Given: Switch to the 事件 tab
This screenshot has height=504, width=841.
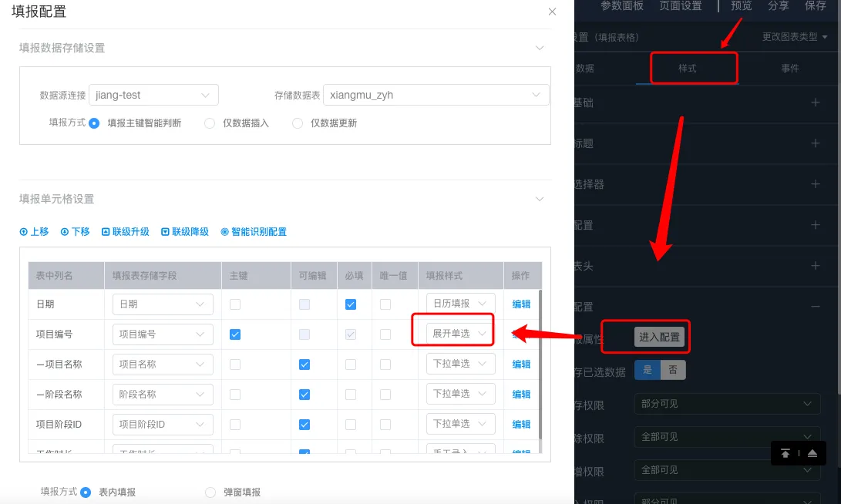Looking at the screenshot, I should click(789, 68).
